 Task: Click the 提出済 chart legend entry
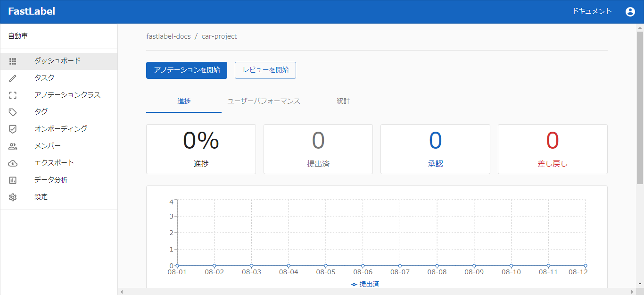[365, 284]
